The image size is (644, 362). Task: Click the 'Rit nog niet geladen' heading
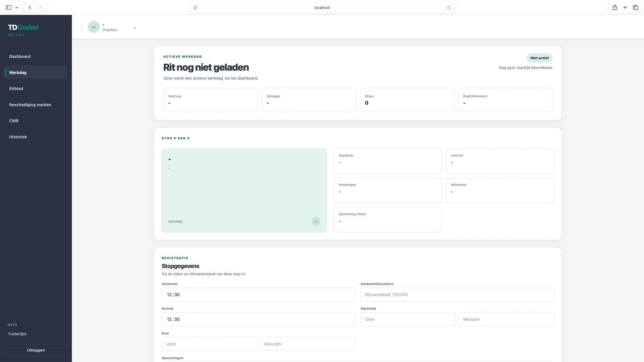click(206, 67)
